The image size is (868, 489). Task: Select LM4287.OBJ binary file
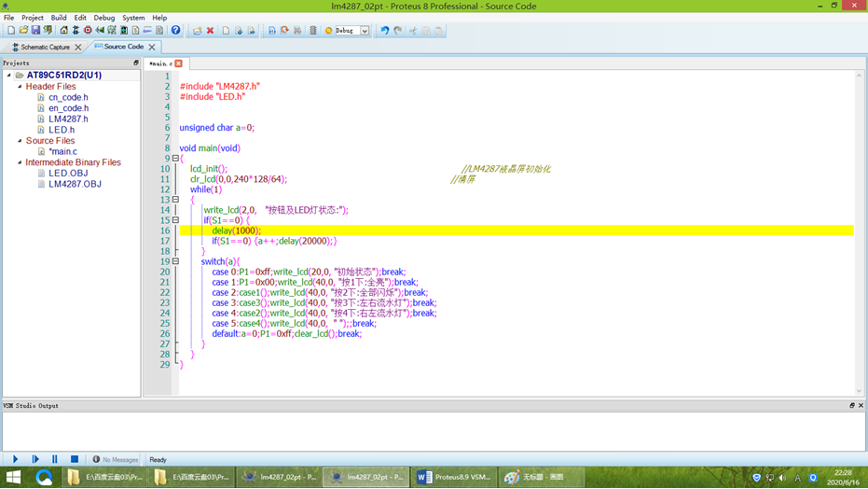(75, 184)
